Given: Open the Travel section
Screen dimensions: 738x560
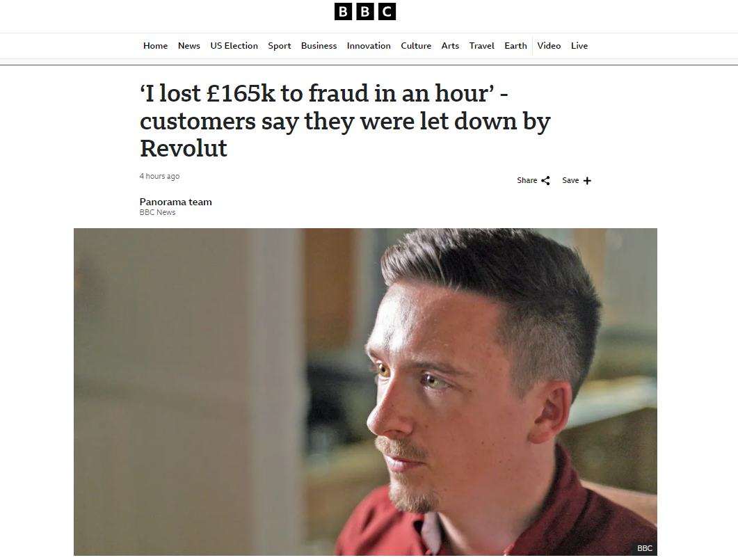Looking at the screenshot, I should coord(481,46).
